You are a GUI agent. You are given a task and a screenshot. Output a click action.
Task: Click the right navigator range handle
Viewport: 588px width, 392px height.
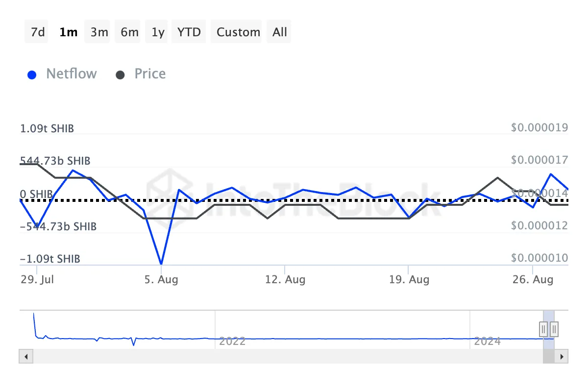[x=554, y=328]
